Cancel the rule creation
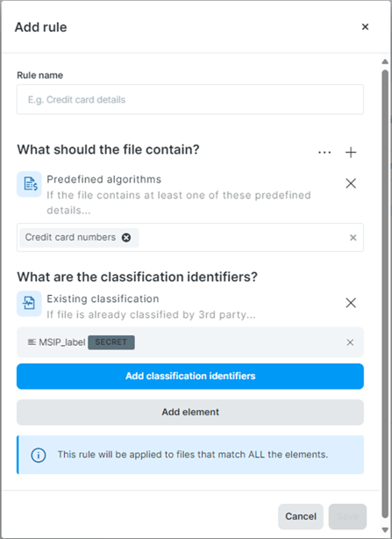Viewport: 392px width, 539px height. coord(301,516)
